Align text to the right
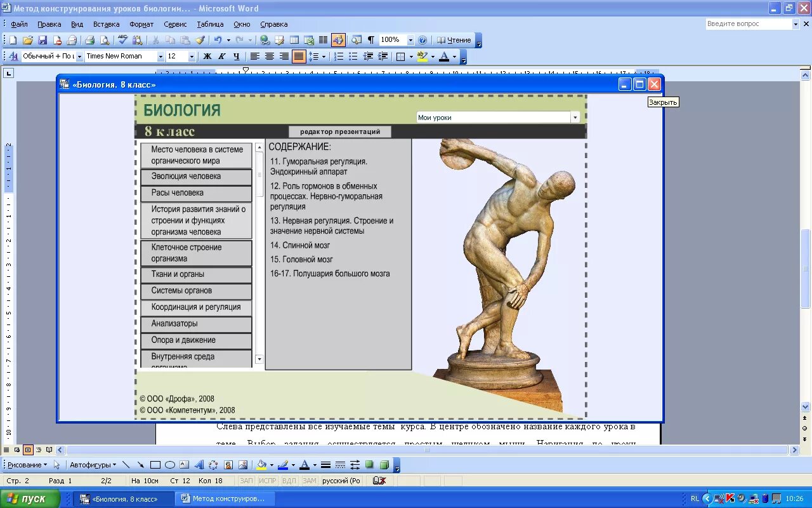 pyautogui.click(x=284, y=57)
